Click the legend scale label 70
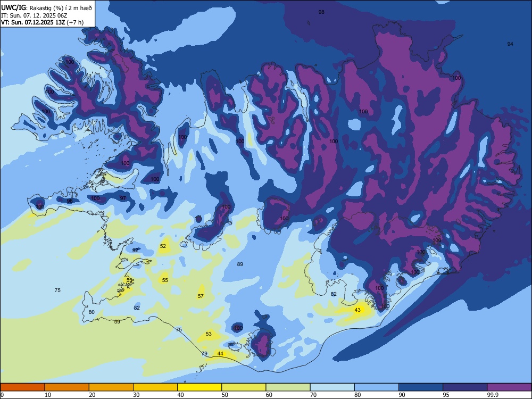Image resolution: width=532 pixels, height=399 pixels. [x=313, y=395]
